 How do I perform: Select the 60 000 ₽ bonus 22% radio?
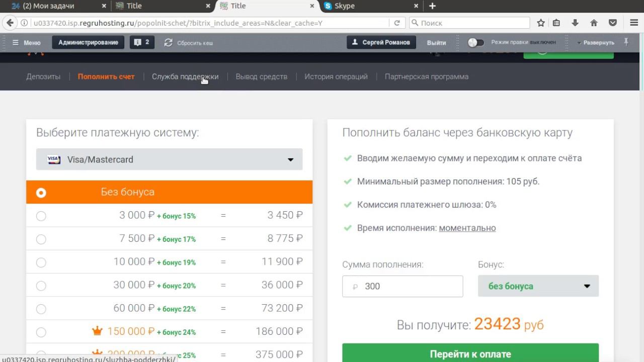coord(41,309)
